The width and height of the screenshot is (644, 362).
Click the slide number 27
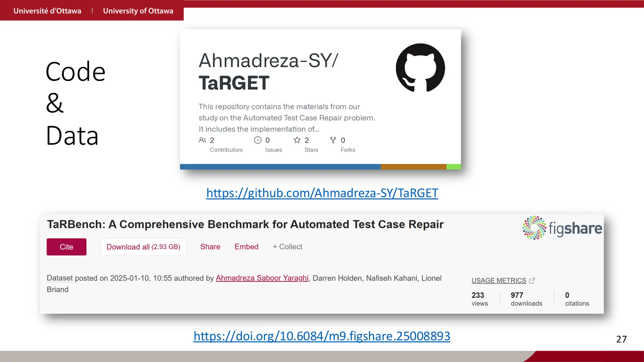pos(621,339)
